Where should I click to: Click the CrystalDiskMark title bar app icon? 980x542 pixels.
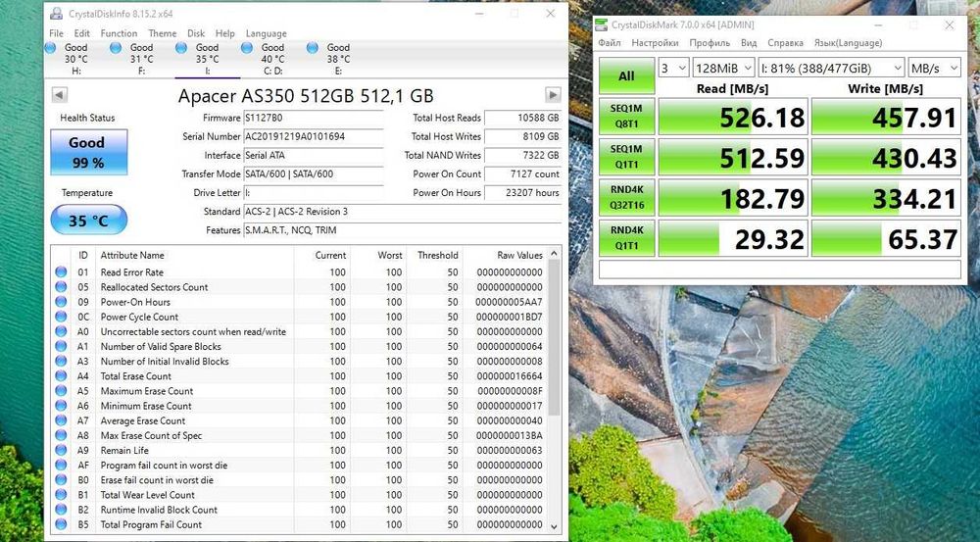click(x=602, y=25)
